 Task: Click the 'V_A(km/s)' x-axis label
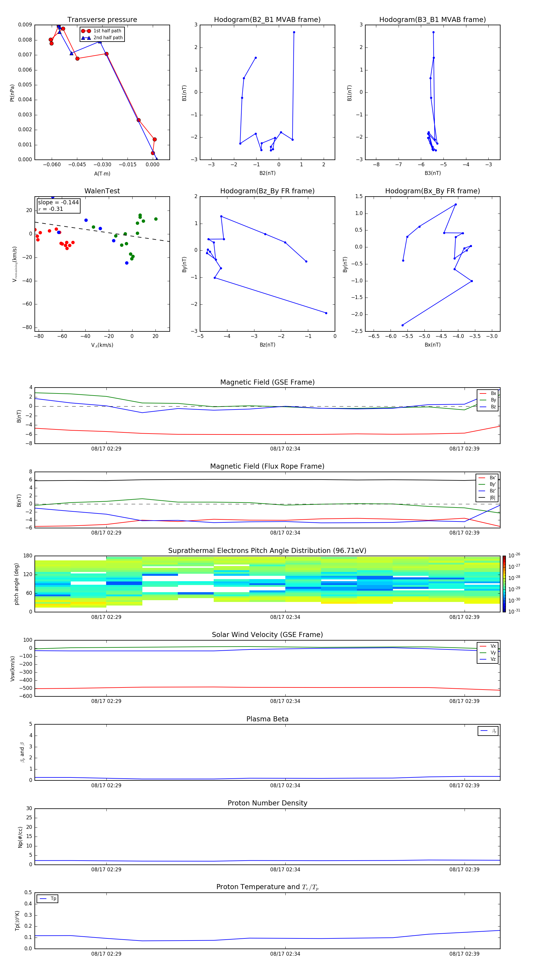coord(102,345)
